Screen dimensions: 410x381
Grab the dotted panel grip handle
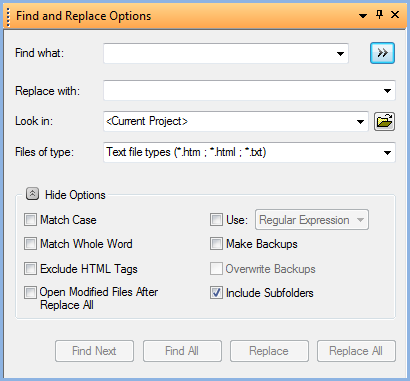(8, 17)
